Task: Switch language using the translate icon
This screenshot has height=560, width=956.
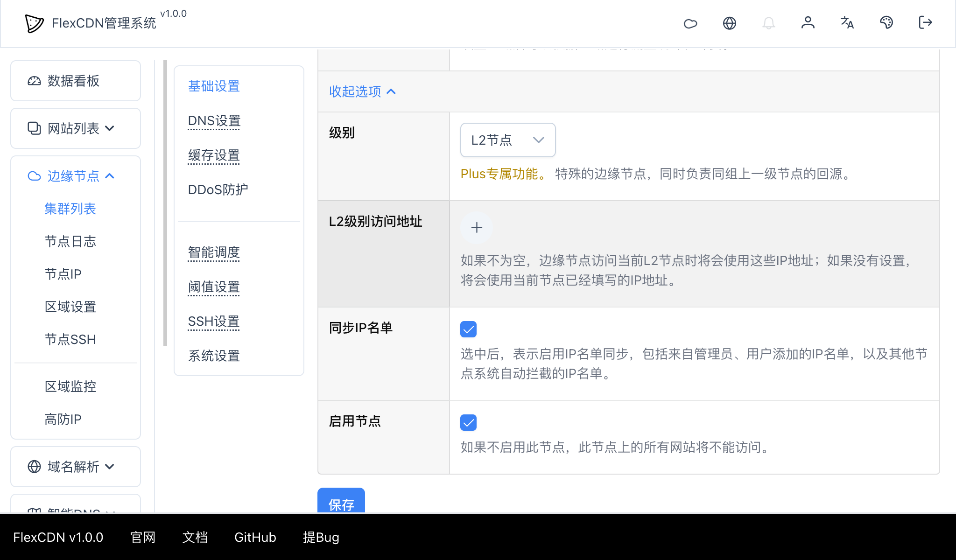Action: (847, 23)
